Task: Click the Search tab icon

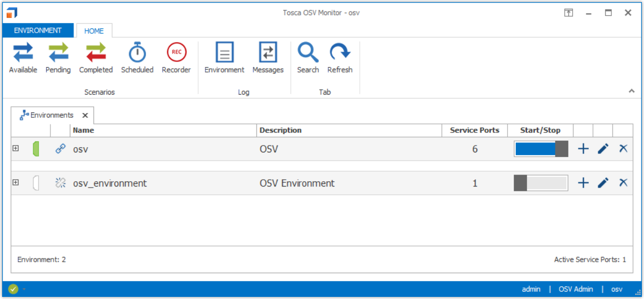Action: click(308, 58)
